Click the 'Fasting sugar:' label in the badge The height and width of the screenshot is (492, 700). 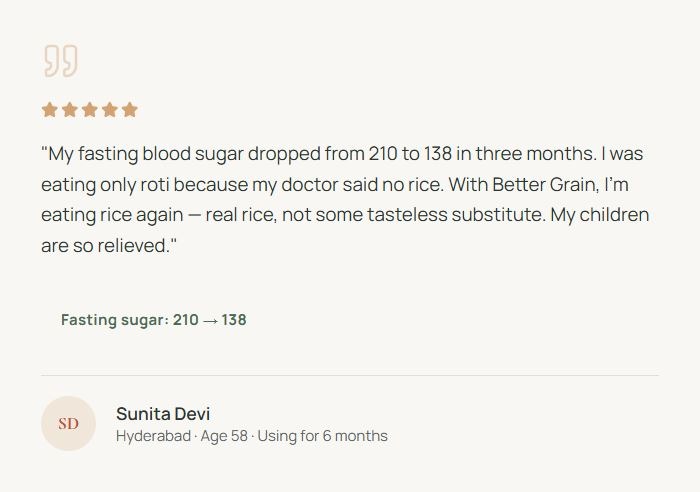point(114,320)
